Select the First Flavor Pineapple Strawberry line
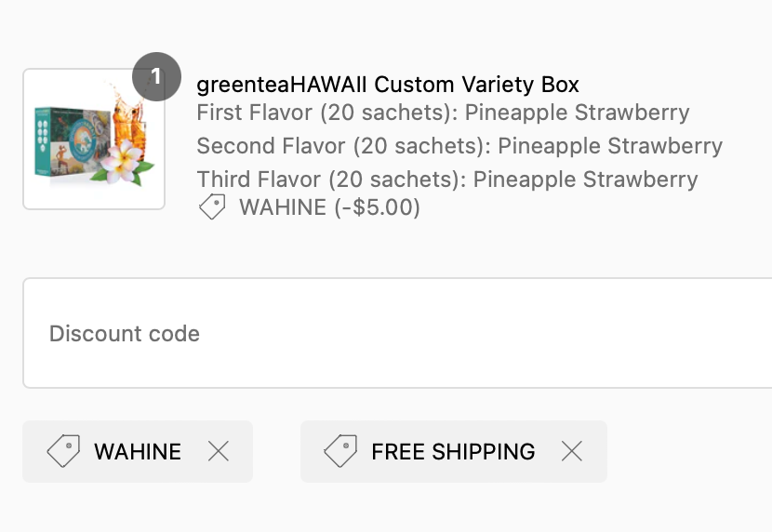Viewport: 772px width, 532px height. pos(443,113)
